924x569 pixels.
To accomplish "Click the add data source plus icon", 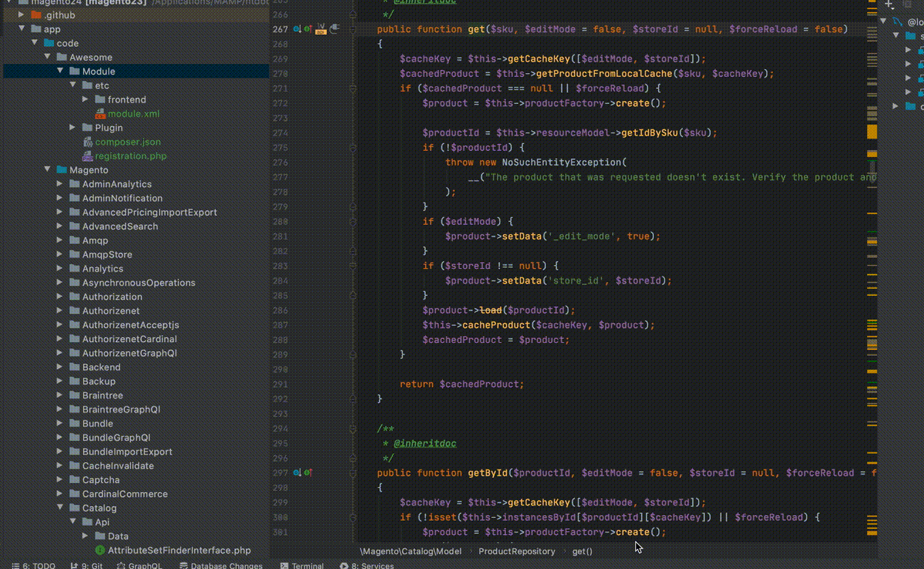I will (x=888, y=4).
